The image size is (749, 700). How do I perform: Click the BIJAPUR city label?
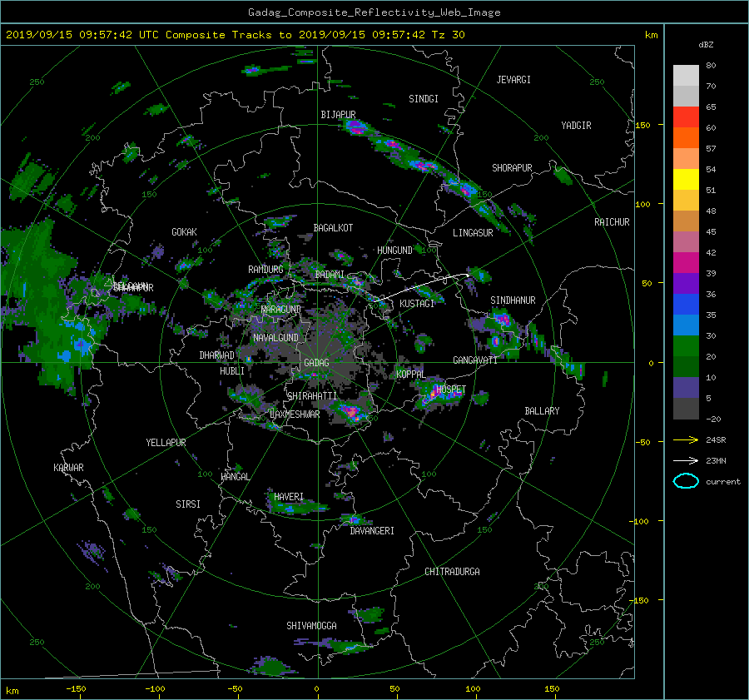pos(338,115)
